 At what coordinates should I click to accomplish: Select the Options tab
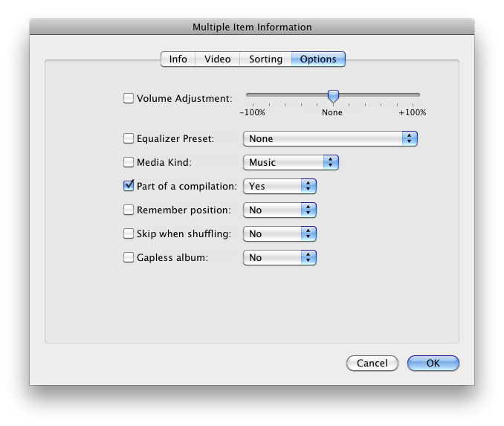pyautogui.click(x=318, y=59)
